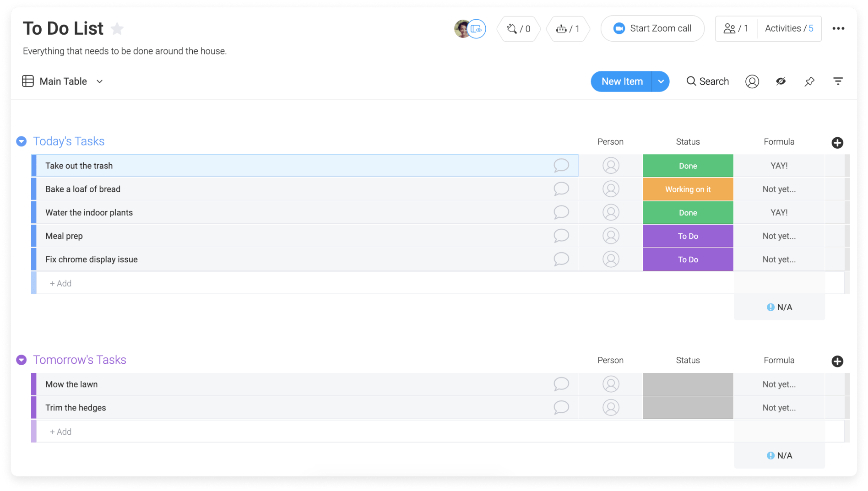Open the three-dot board options menu
The height and width of the screenshot is (491, 868).
(838, 28)
